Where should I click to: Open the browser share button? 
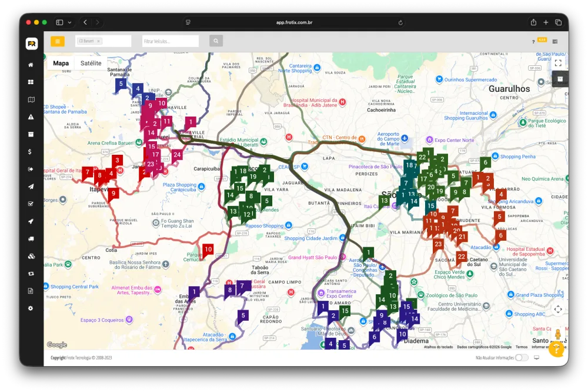[x=533, y=22]
